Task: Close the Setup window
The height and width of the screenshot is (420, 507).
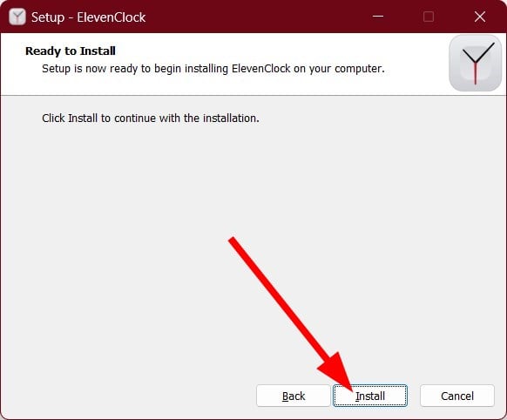Action: coord(480,17)
